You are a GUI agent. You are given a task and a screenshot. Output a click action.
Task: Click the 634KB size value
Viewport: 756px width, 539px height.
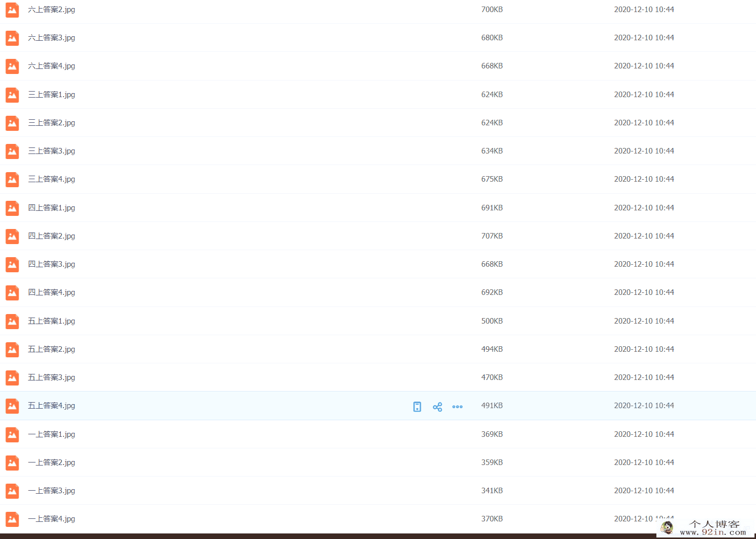coord(492,151)
